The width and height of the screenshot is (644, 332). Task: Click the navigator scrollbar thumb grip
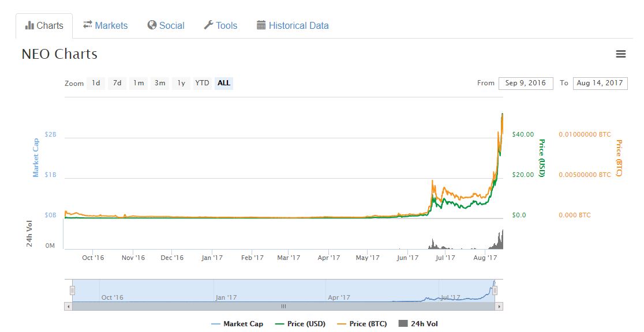(x=283, y=306)
